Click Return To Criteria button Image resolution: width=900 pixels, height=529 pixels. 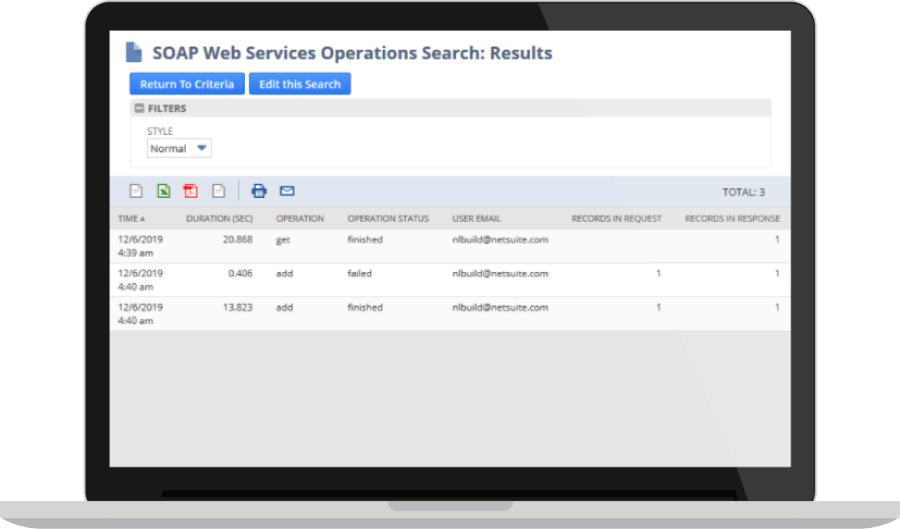187,84
